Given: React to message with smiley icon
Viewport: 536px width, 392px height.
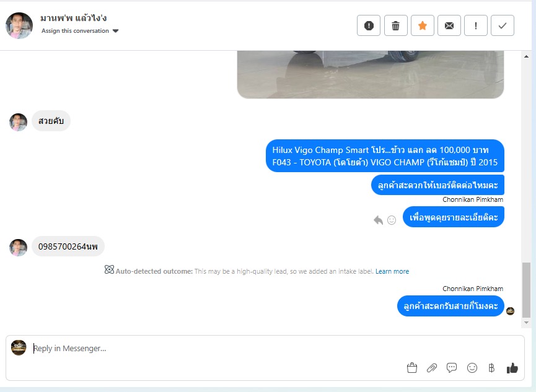Looking at the screenshot, I should point(392,220).
